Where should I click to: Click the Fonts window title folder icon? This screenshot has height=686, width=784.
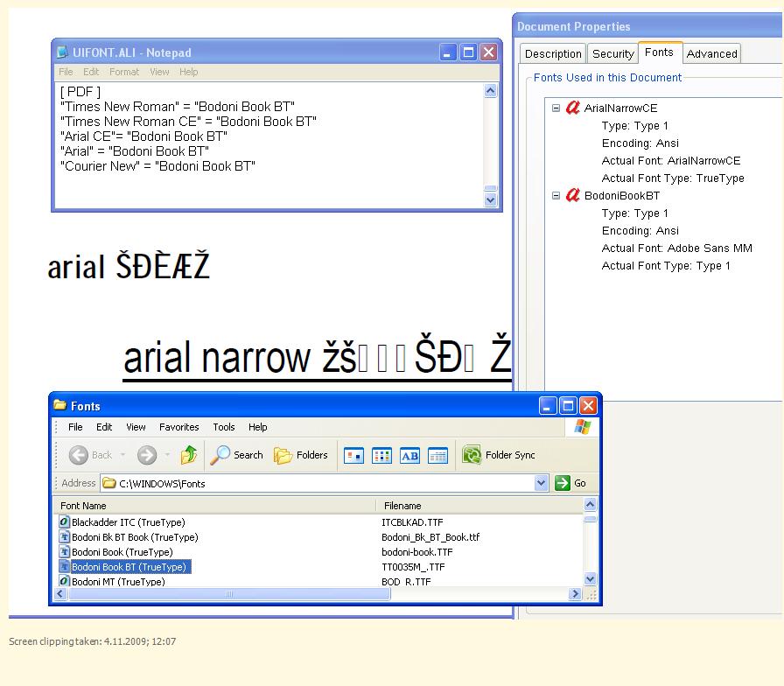tap(60, 405)
